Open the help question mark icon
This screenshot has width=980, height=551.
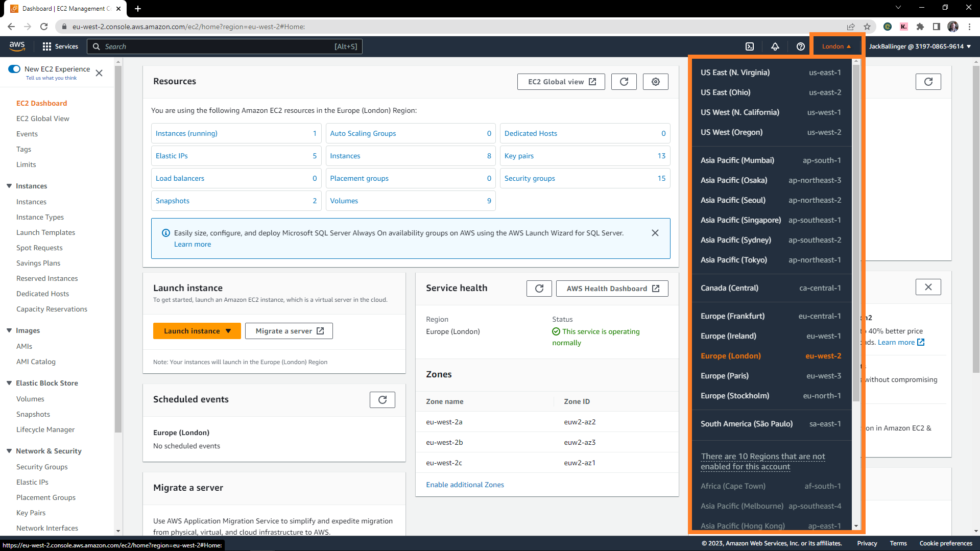800,46
